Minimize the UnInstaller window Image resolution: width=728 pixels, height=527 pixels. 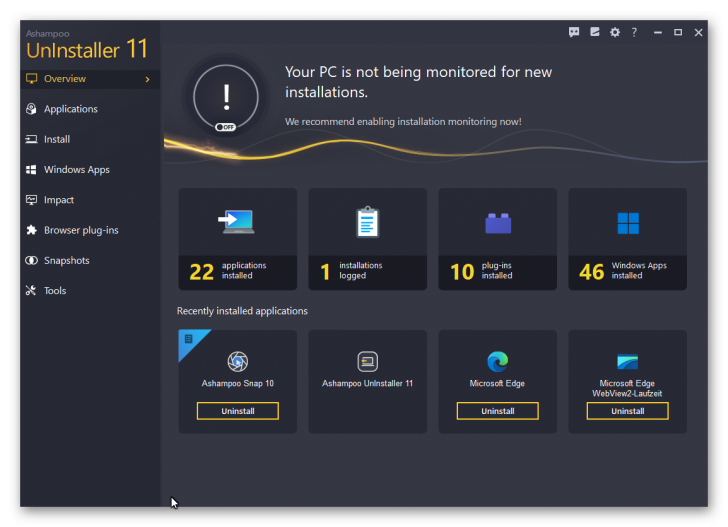[657, 33]
